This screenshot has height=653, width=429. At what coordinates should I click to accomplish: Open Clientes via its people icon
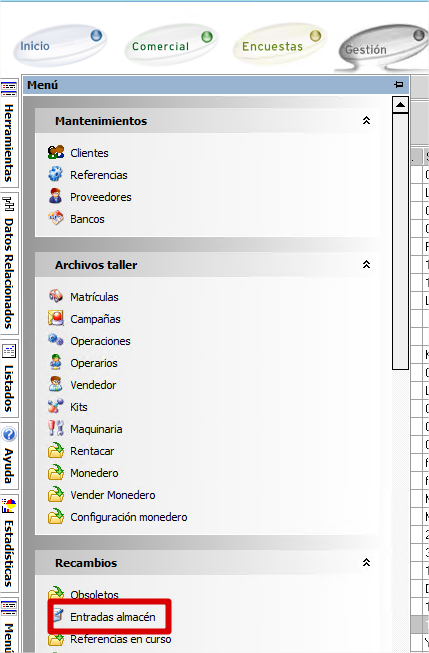tap(56, 152)
